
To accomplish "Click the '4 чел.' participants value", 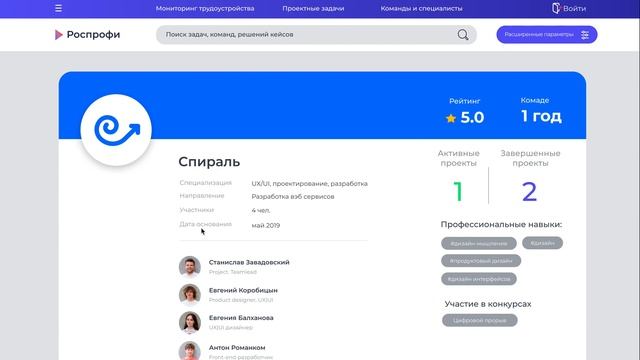I will [261, 210].
